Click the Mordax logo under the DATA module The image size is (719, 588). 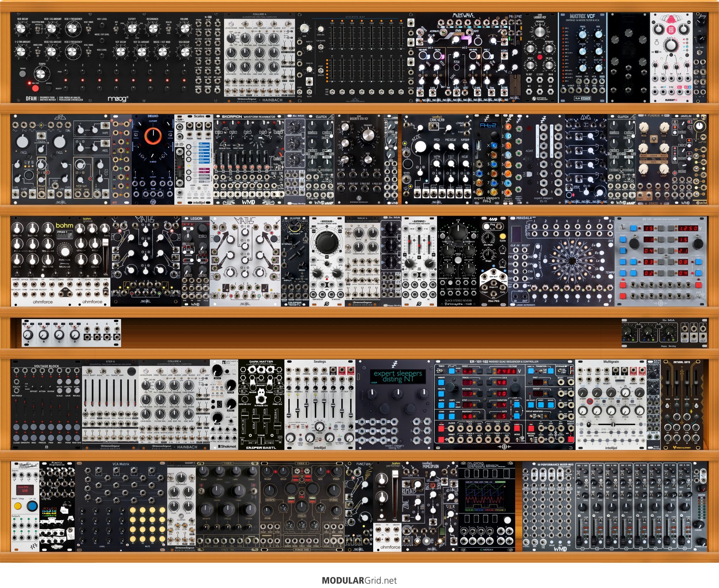(487, 550)
